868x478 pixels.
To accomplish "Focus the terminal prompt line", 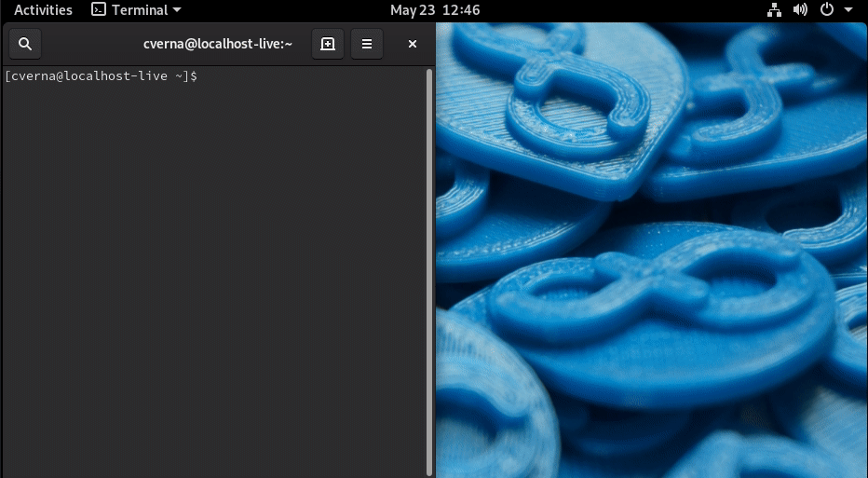I will click(x=279, y=75).
